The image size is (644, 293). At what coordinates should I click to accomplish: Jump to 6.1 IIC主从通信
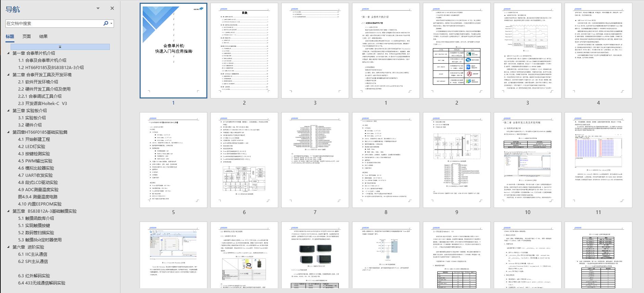click(x=33, y=254)
